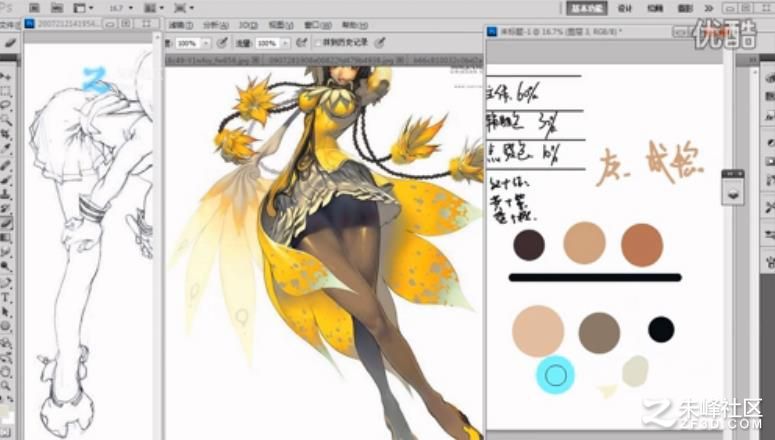Switch to the 设计 workspace
This screenshot has width=775, height=440.
pyautogui.click(x=625, y=8)
